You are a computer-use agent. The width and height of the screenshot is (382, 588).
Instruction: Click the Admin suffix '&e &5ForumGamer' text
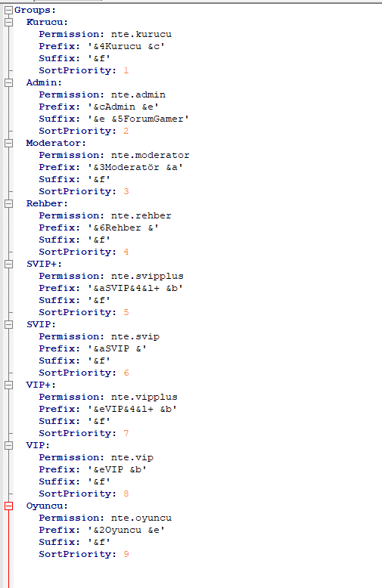pos(138,119)
